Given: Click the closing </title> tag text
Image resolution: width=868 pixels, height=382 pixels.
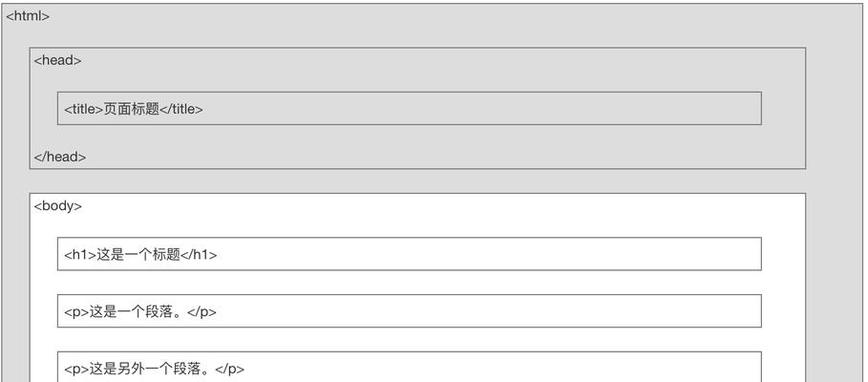Looking at the screenshot, I should (x=181, y=109).
